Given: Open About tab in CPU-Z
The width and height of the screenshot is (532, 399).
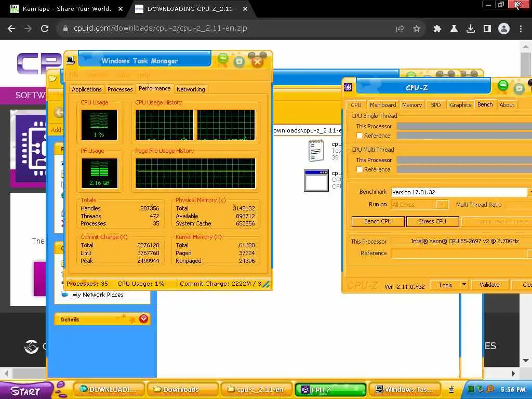Looking at the screenshot, I should click(x=507, y=105).
